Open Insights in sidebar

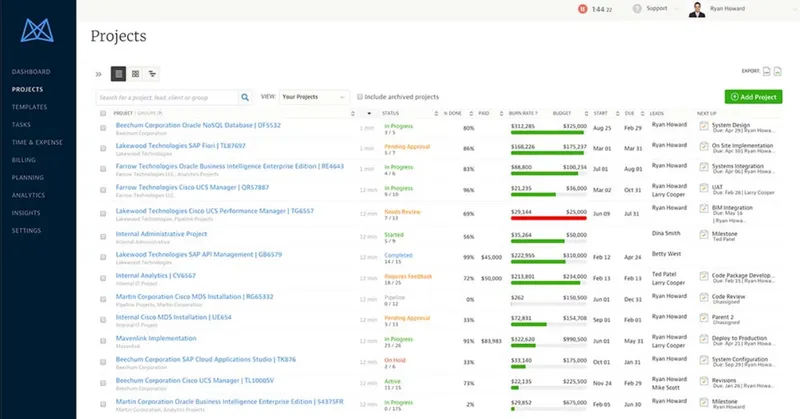click(x=26, y=213)
